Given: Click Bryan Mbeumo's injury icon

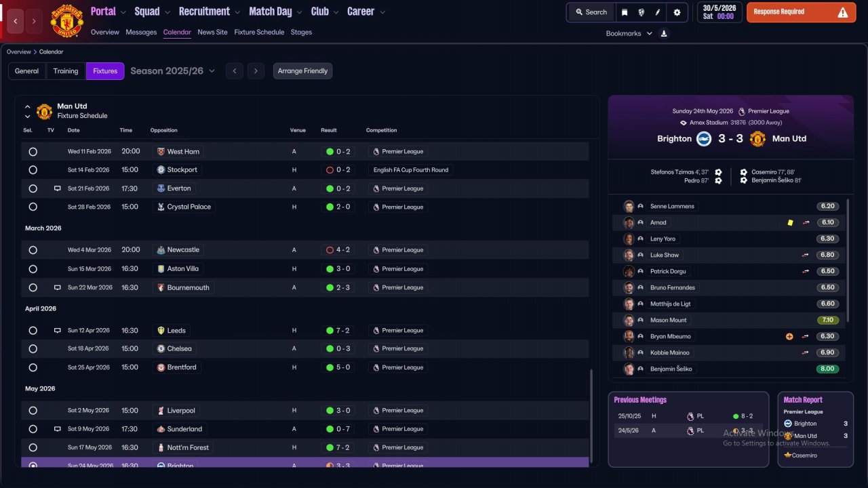Looking at the screenshot, I should coord(789,336).
